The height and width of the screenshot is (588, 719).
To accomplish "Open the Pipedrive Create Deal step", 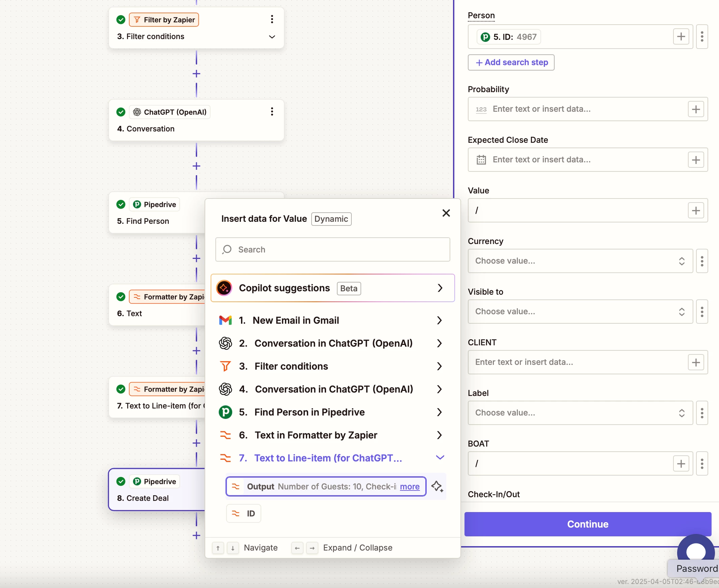I will 157,490.
